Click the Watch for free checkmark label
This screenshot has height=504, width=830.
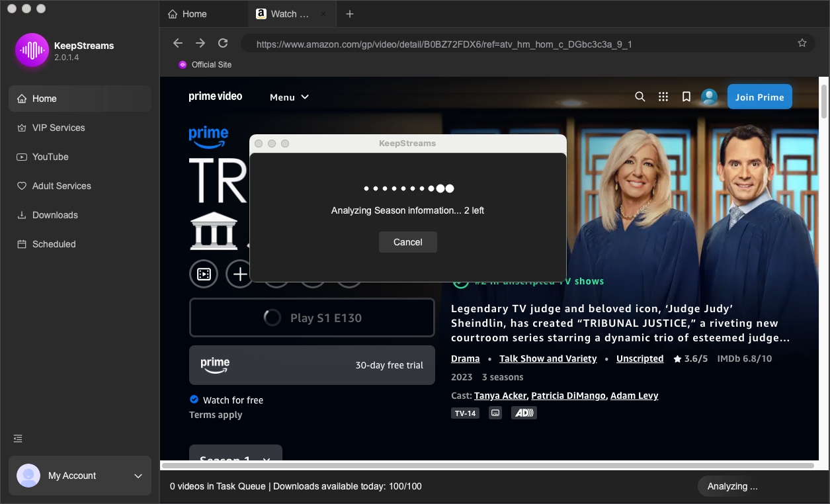pos(226,400)
